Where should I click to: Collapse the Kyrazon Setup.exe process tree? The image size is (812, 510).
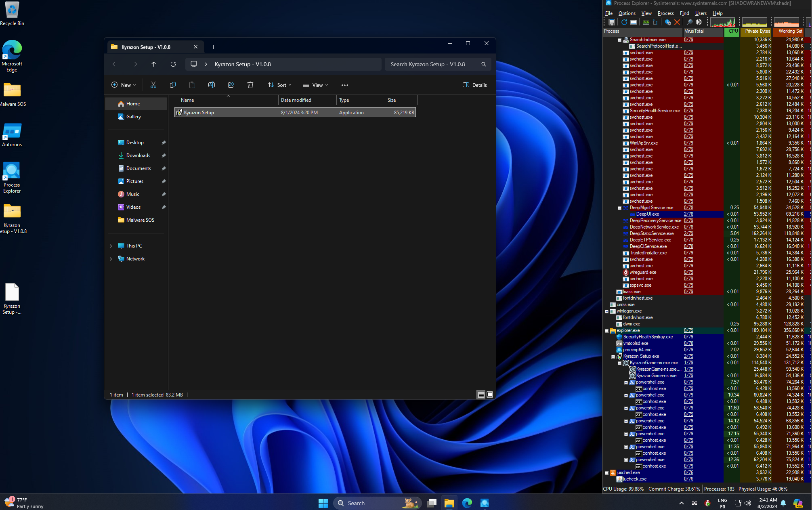(x=613, y=357)
